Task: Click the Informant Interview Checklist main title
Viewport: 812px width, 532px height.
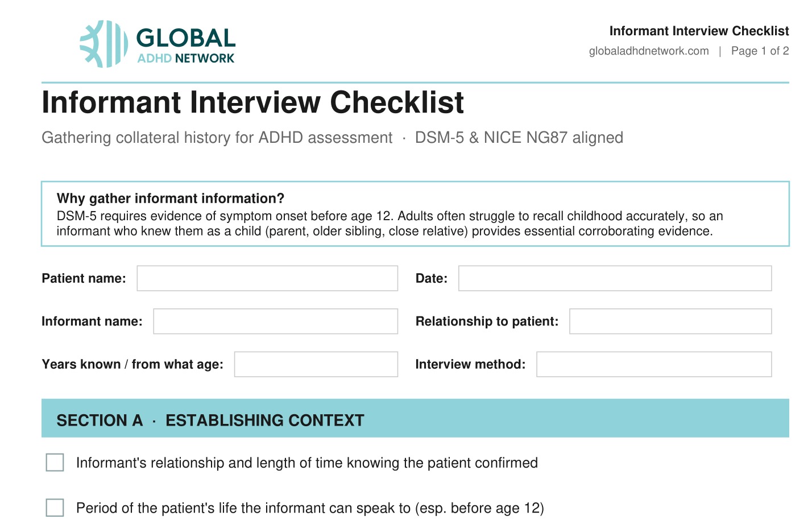Action: coord(253,102)
